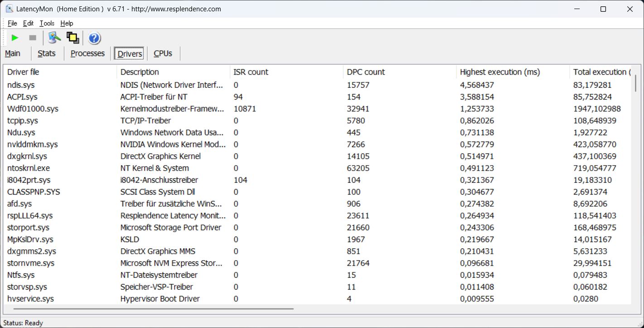Start monitoring with the green play icon
The width and height of the screenshot is (644, 328).
(x=15, y=38)
